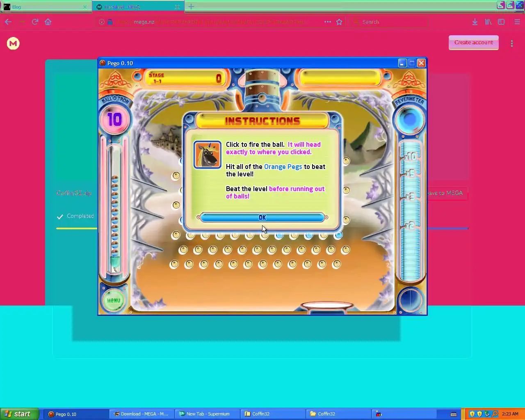Click the taskbar clock showing 2:23 AM

point(510,414)
